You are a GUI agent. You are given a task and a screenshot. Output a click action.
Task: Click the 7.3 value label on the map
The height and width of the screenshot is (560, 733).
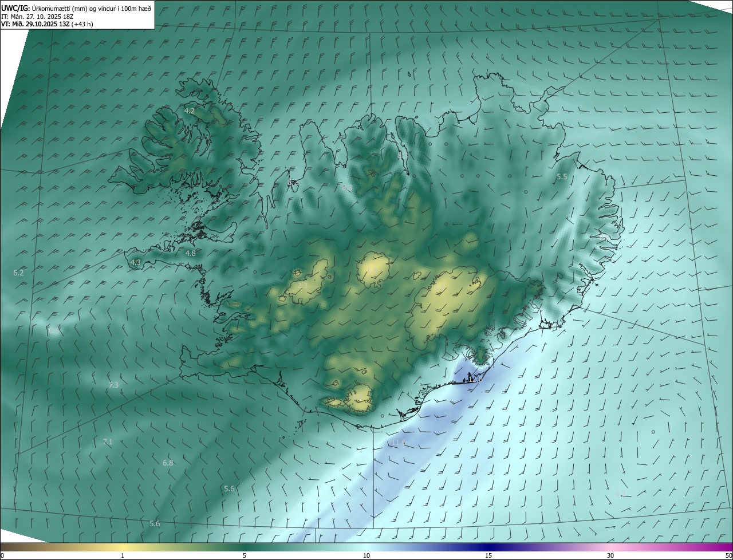[x=113, y=385]
